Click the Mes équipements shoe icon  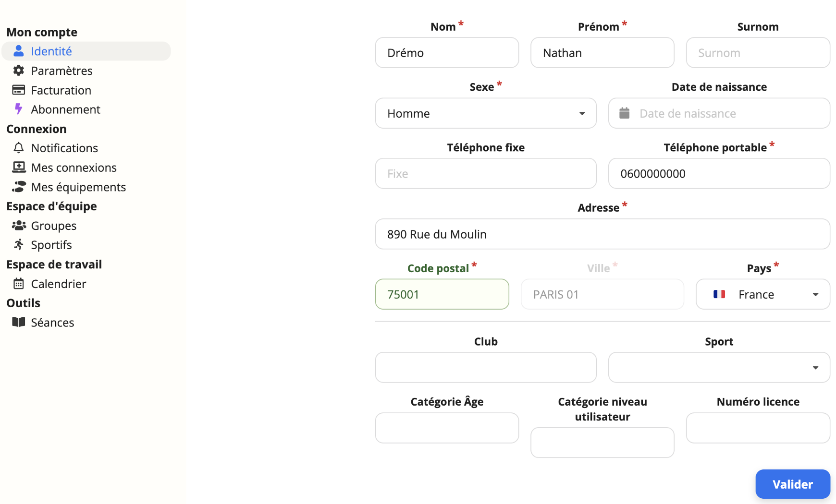[18, 187]
